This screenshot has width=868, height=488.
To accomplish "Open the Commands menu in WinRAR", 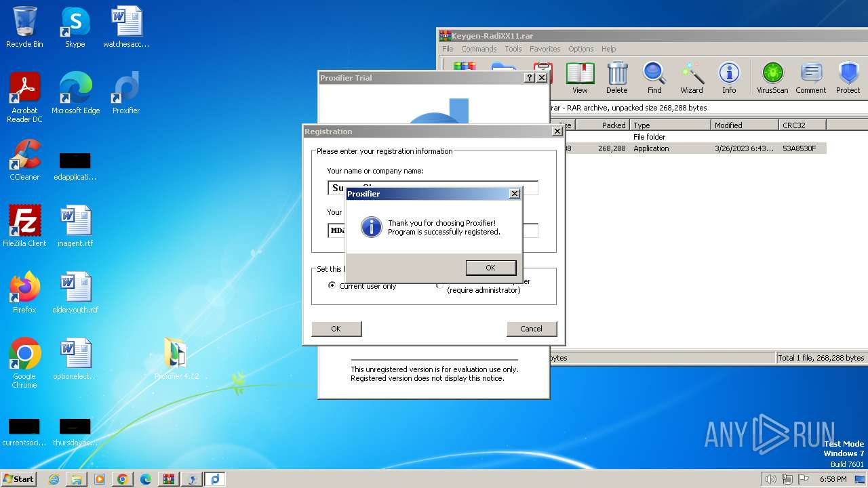I will [479, 49].
